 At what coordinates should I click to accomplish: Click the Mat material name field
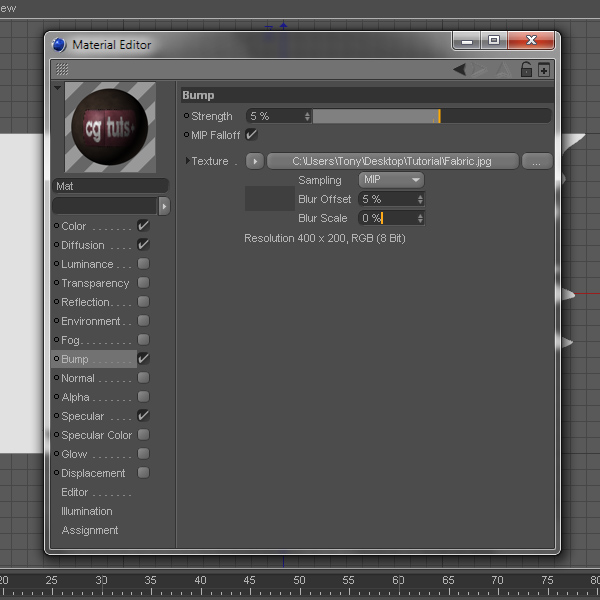coord(110,186)
